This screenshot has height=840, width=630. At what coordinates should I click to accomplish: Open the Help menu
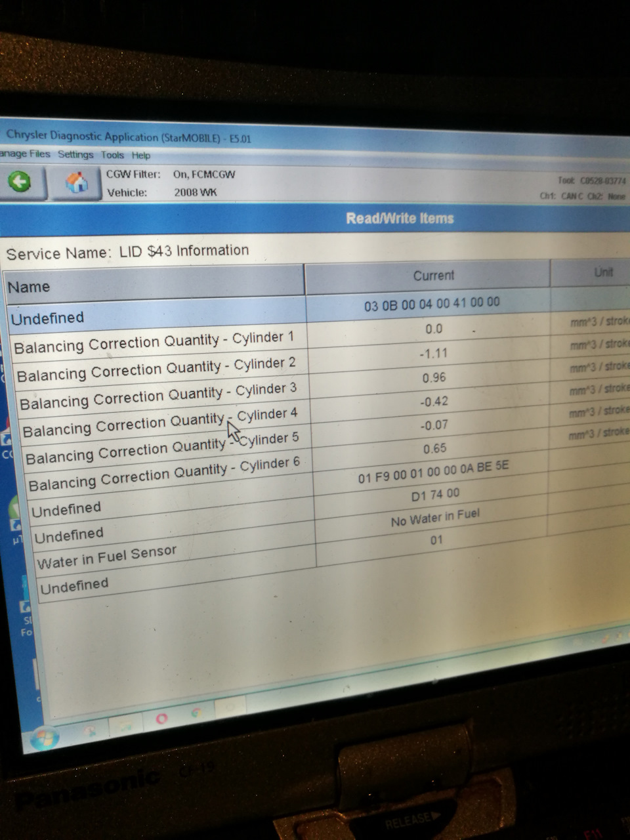pyautogui.click(x=140, y=156)
